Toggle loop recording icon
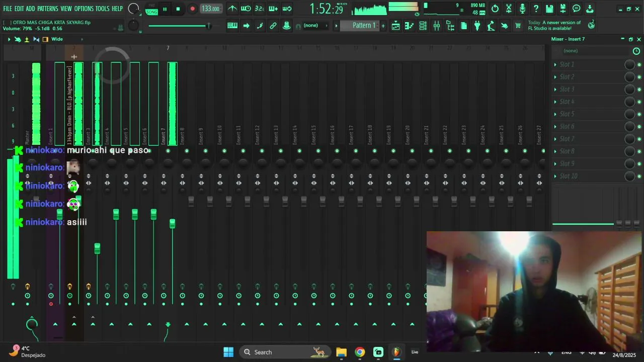This screenshot has height=362, width=644. pyautogui.click(x=287, y=9)
